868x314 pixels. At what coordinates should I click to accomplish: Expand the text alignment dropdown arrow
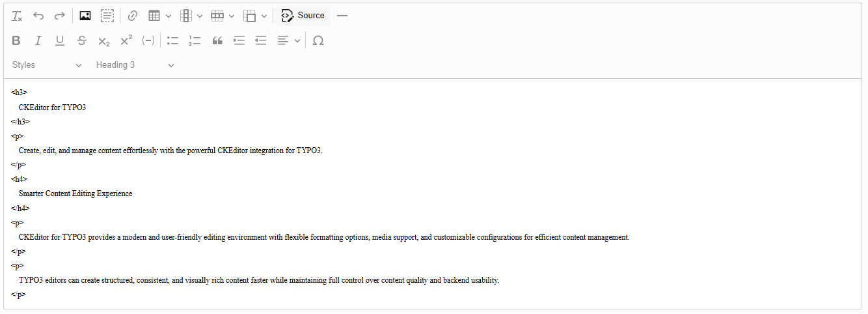coord(297,40)
